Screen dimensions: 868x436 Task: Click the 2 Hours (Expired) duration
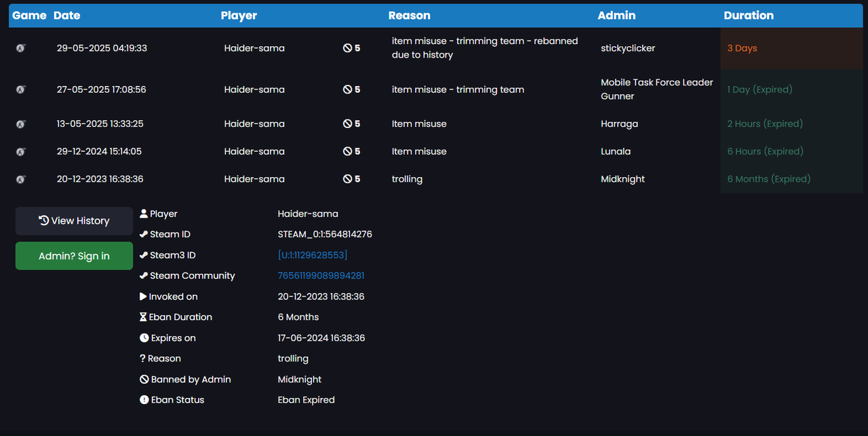pyautogui.click(x=765, y=124)
